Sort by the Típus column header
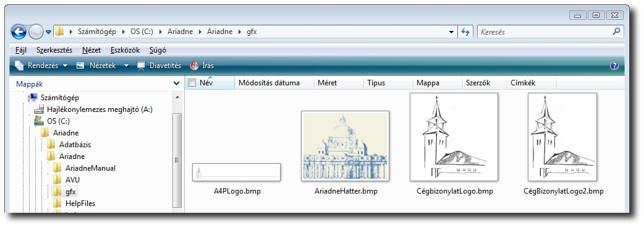644x227 pixels. click(388, 83)
